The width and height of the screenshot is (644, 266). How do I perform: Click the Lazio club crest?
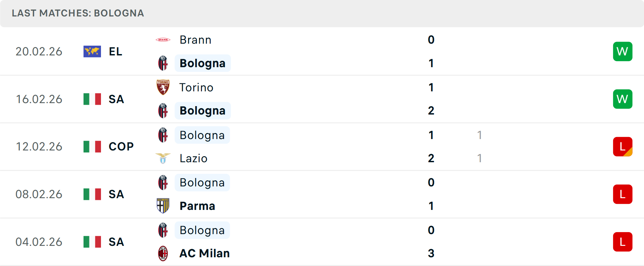tap(163, 158)
